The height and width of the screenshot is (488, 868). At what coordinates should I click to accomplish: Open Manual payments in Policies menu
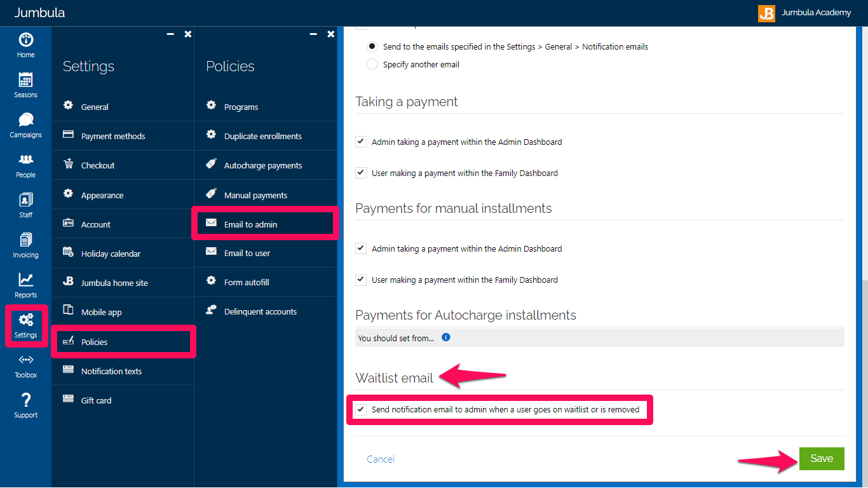266,195
